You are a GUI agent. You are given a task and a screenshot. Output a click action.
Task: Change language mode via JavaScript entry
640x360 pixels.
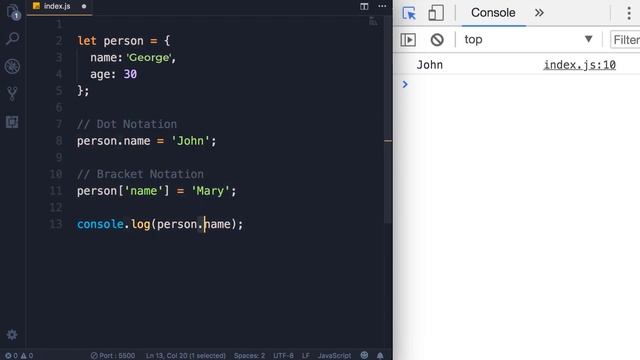pos(334,356)
